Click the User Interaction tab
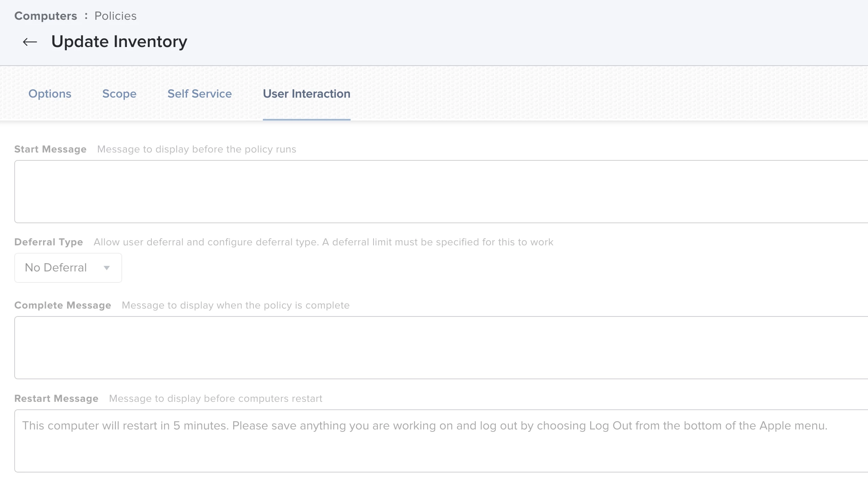Image resolution: width=868 pixels, height=482 pixels. pos(306,94)
